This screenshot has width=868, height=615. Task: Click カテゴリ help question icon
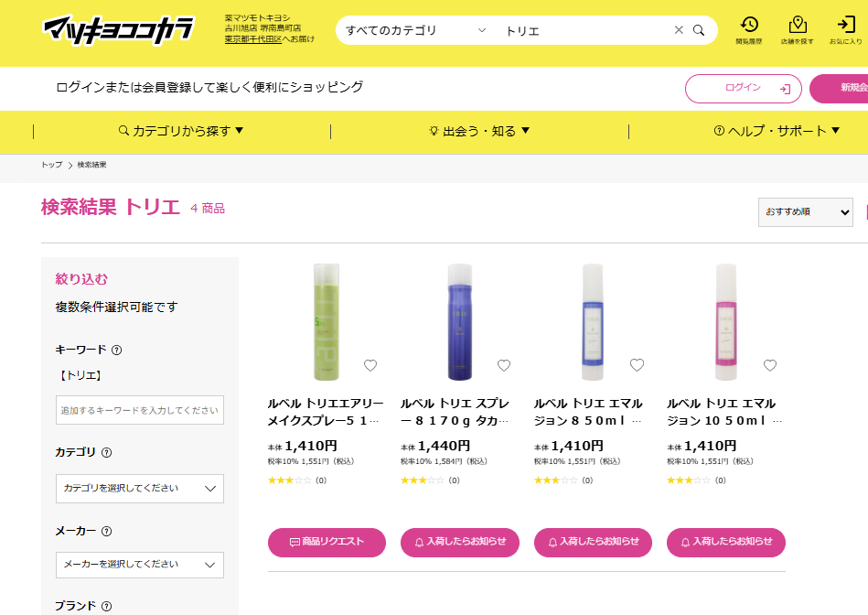point(106,453)
